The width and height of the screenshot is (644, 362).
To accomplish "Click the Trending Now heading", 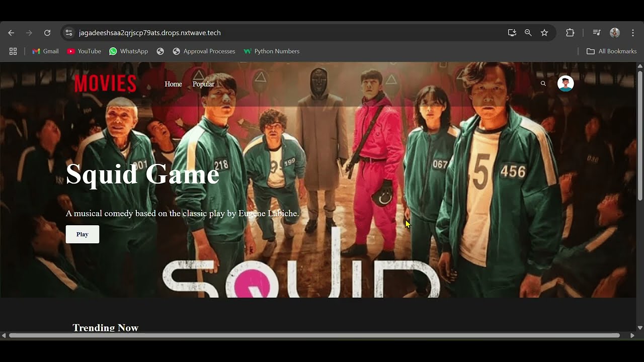I will 105,328.
